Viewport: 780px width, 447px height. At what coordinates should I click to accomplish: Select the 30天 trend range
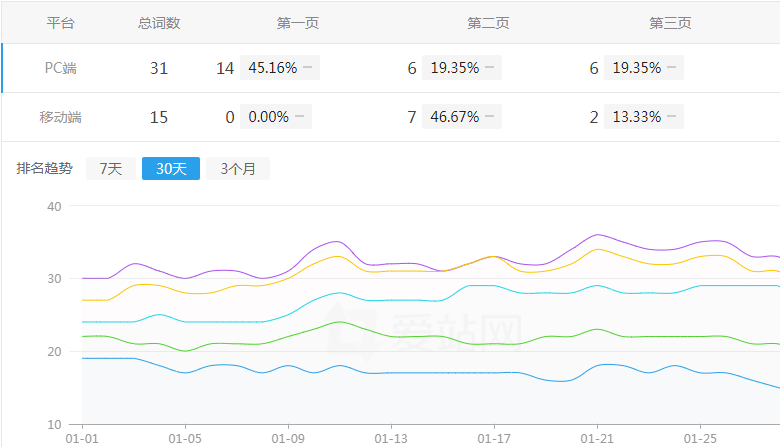click(x=171, y=169)
